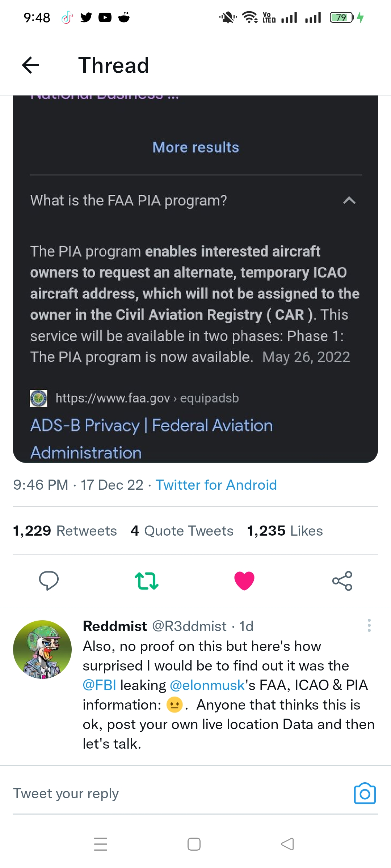The image size is (391, 868).
Task: Open the Reddmist username on reply
Action: click(115, 626)
